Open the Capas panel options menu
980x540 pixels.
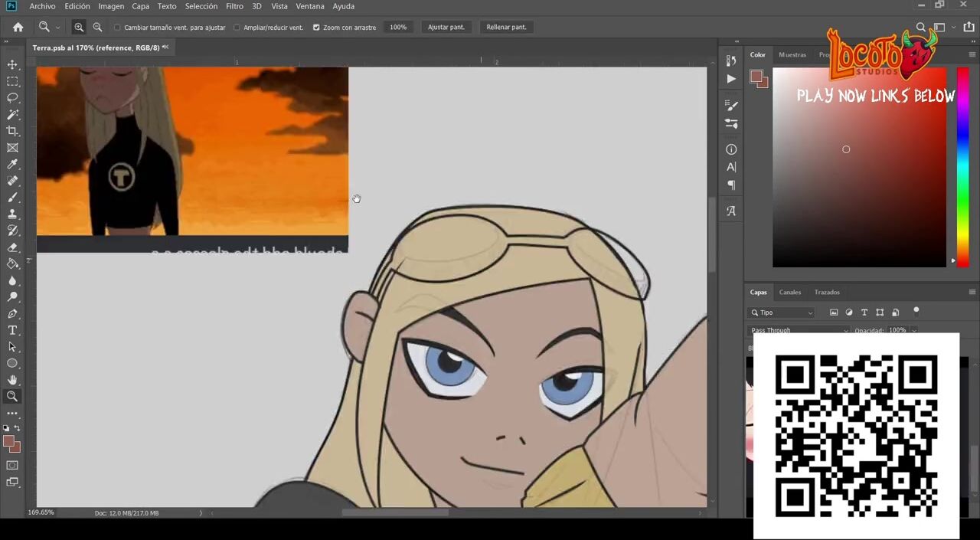click(x=972, y=292)
